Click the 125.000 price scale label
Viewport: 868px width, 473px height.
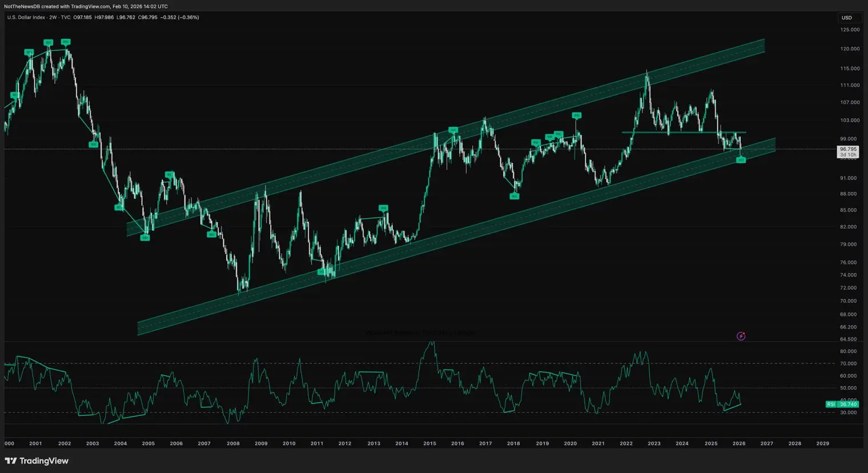click(850, 30)
